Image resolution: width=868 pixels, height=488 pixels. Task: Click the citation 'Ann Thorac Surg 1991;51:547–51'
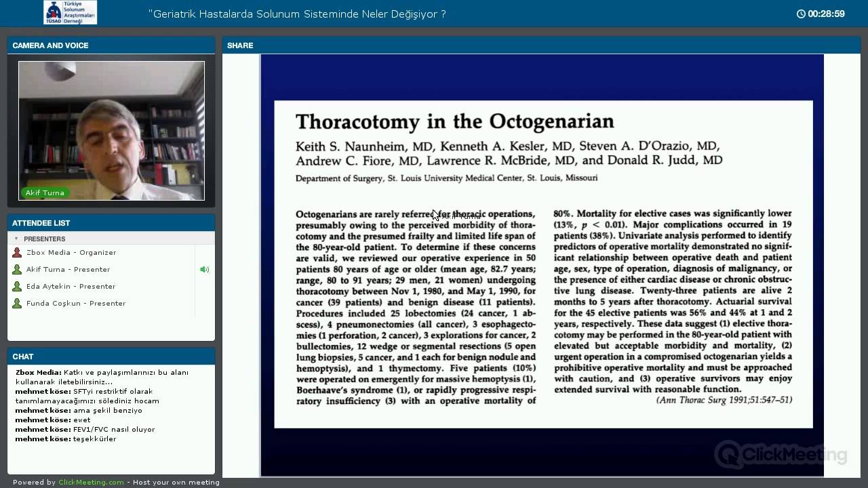click(724, 400)
